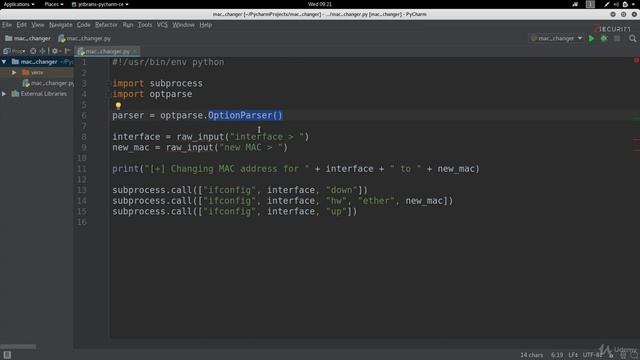
Task: Click mac_changer.py breadcrumb in navigation bar
Action: pyautogui.click(x=84, y=38)
